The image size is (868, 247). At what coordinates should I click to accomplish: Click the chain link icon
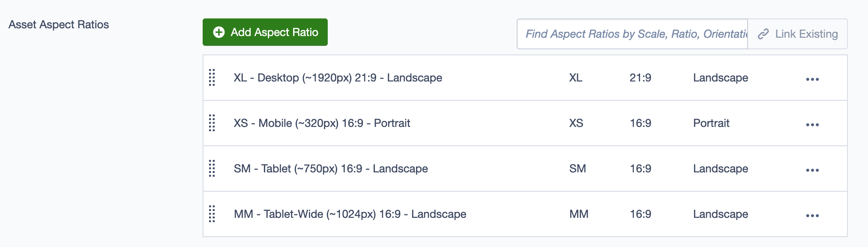pyautogui.click(x=763, y=34)
